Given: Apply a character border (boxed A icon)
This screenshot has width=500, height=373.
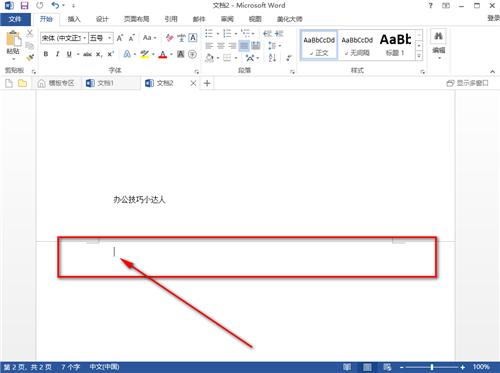Looking at the screenshot, I should point(193,38).
